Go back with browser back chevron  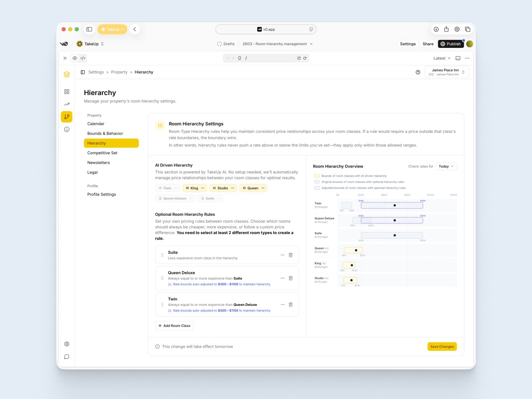pos(135,29)
